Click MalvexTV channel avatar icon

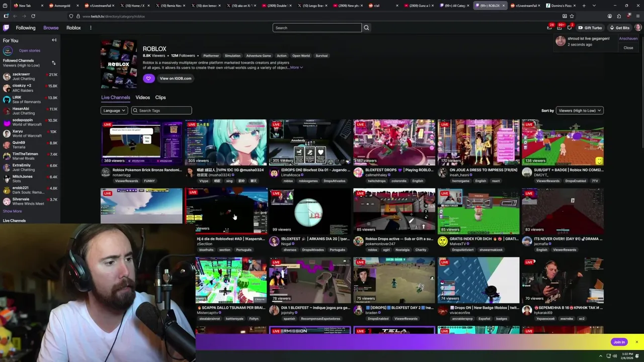click(x=442, y=241)
